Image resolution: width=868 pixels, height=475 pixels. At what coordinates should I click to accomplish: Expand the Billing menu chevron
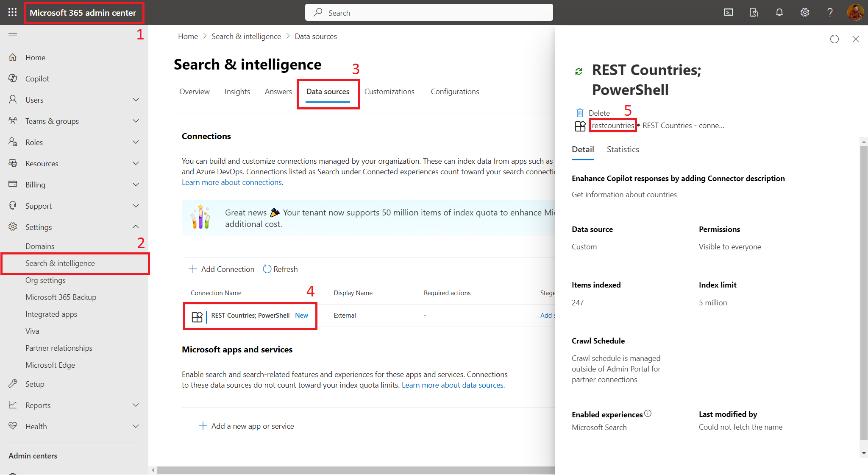[136, 184]
